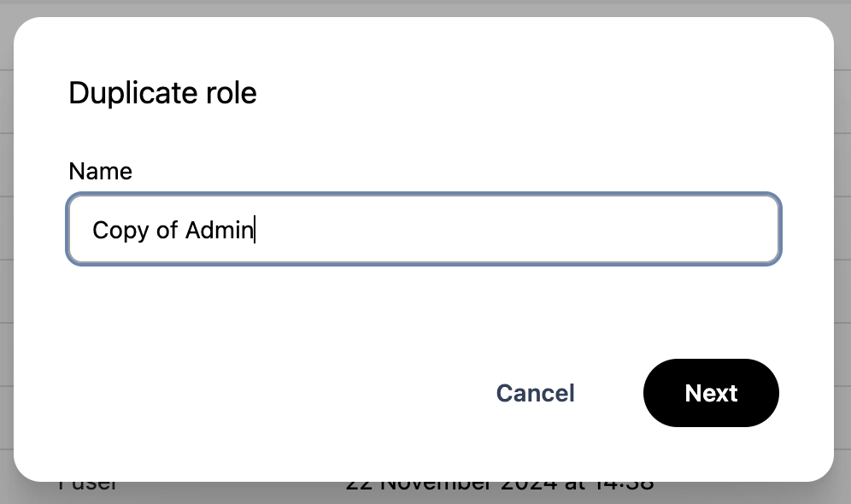Viewport: 851px width, 504px height.
Task: Click the word "of" in the name field
Action: click(167, 230)
